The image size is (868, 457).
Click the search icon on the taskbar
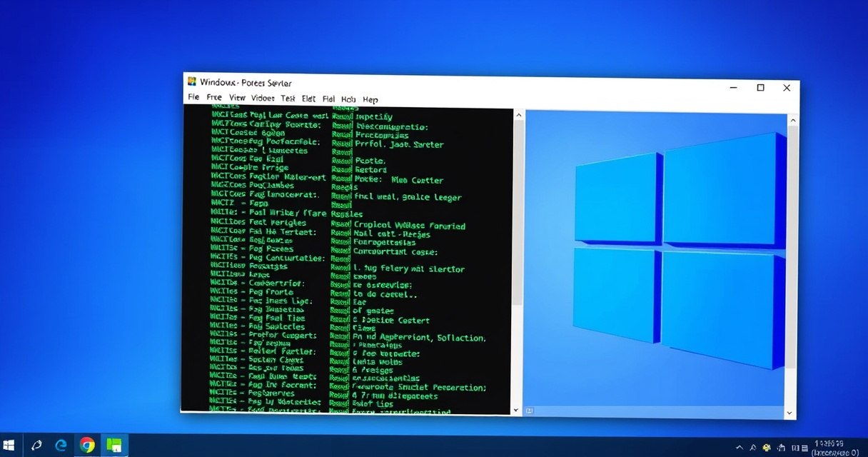tap(36, 446)
